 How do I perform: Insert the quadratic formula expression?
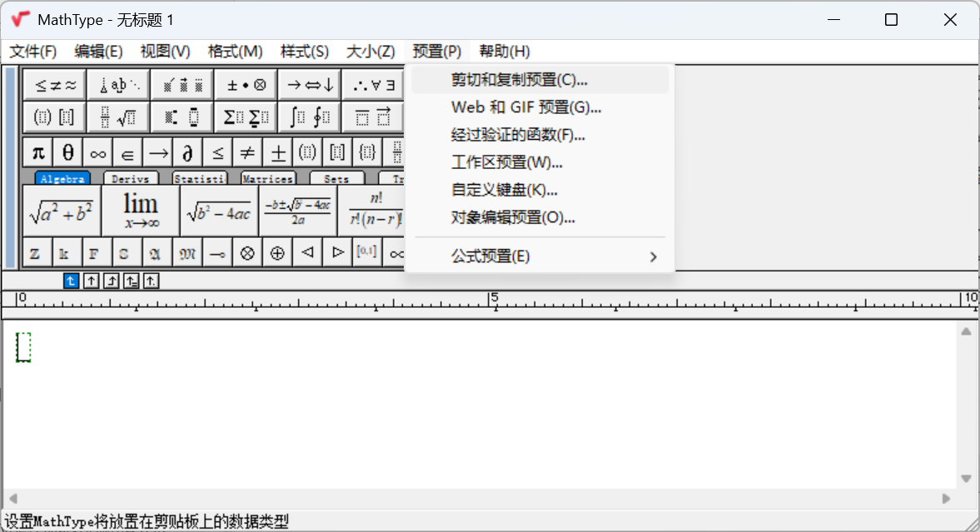tap(297, 211)
